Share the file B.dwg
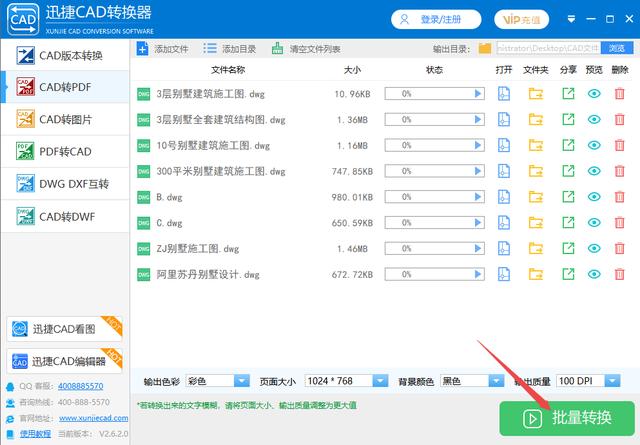Image resolution: width=640 pixels, height=445 pixels. (x=568, y=197)
